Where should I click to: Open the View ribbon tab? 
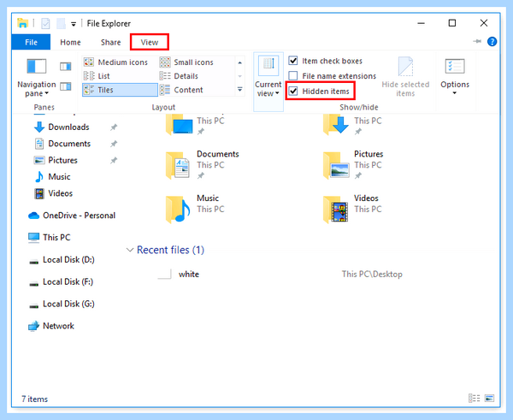tap(150, 42)
